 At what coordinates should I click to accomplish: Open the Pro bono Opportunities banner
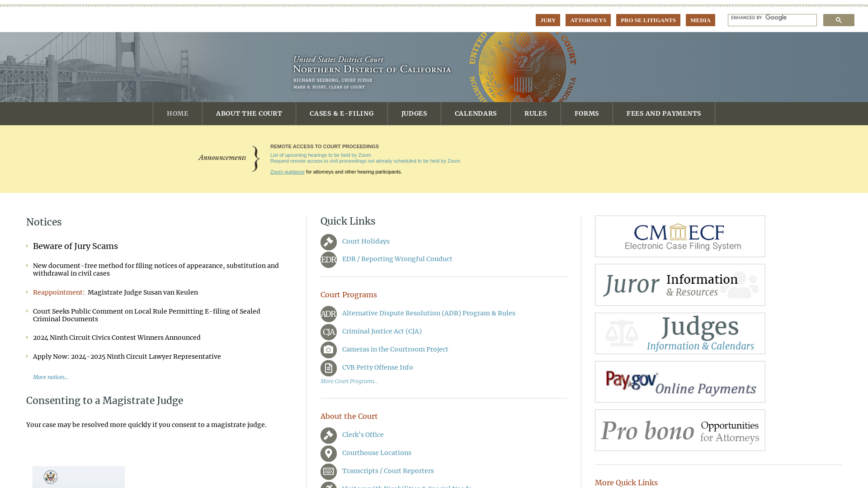tap(680, 430)
